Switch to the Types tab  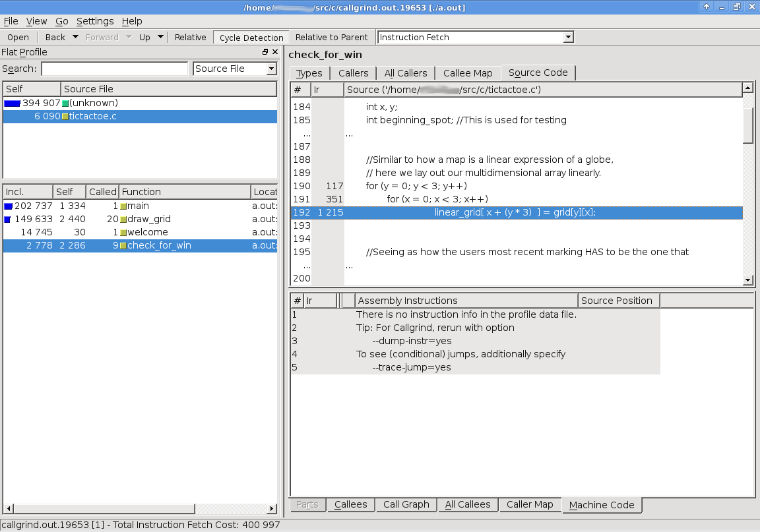309,73
